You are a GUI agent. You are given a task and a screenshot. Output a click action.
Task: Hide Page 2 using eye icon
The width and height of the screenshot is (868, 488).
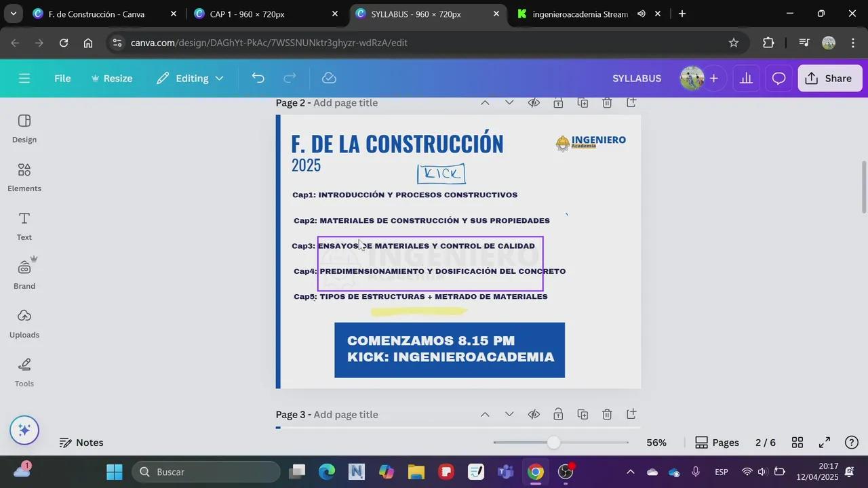[x=534, y=103]
